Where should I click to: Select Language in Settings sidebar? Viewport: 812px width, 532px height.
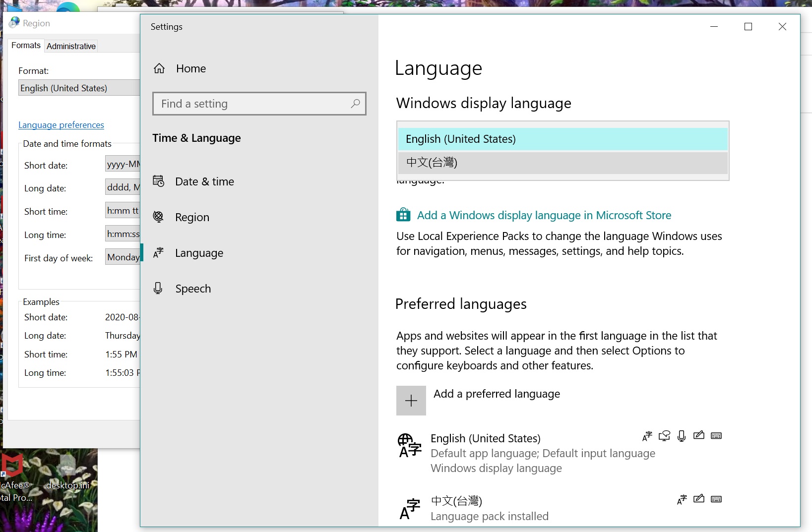[x=199, y=253]
